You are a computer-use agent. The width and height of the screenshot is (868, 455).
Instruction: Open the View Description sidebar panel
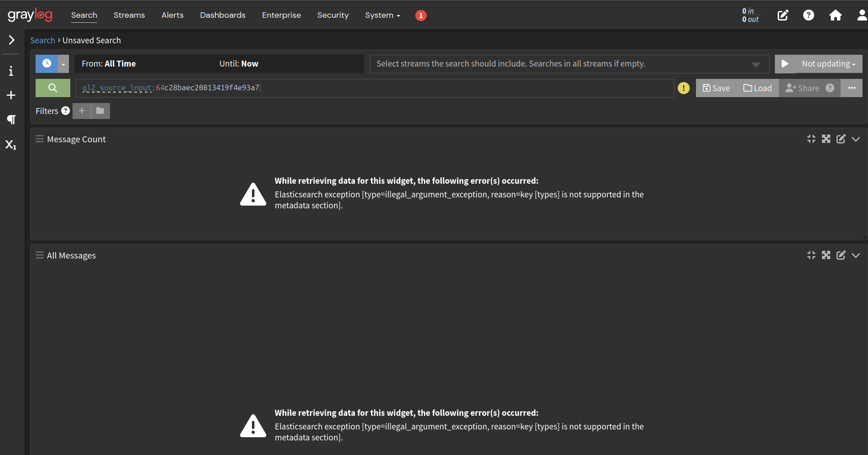click(11, 71)
